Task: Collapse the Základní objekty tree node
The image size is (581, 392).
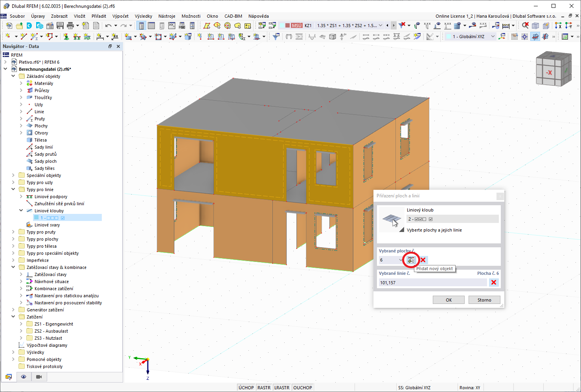Action: 13,76
